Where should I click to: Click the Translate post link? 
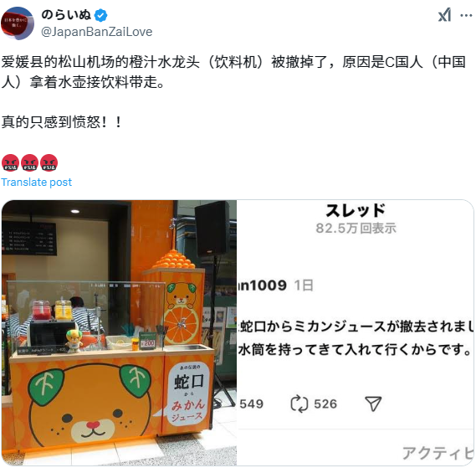click(37, 182)
